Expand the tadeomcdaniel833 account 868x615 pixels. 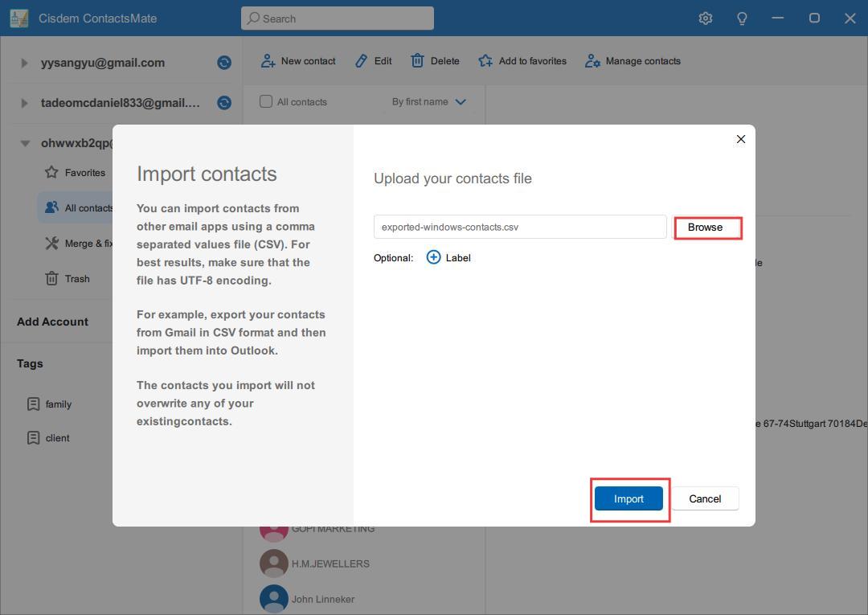click(23, 103)
